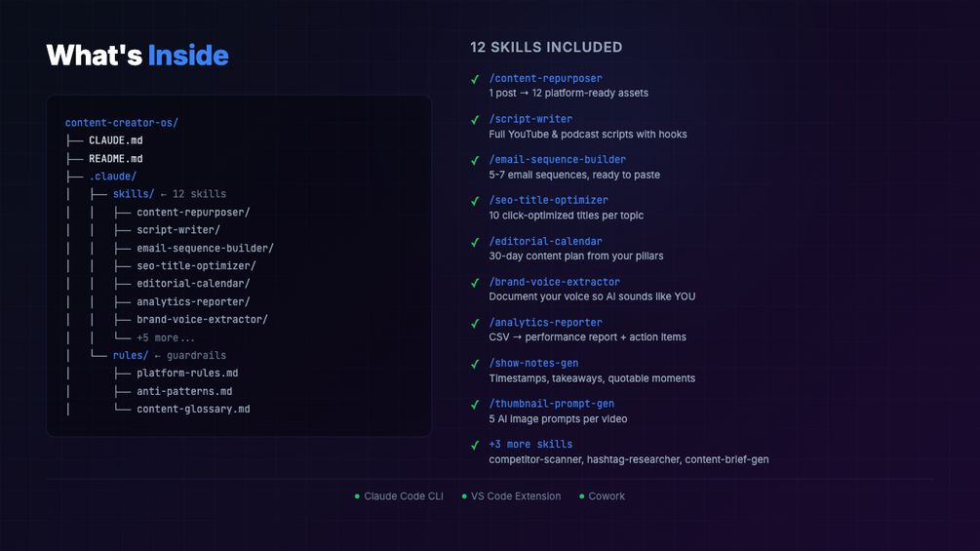Select anti-patterns.md in the tree
Screen dimensions: 980x551
[x=184, y=392]
